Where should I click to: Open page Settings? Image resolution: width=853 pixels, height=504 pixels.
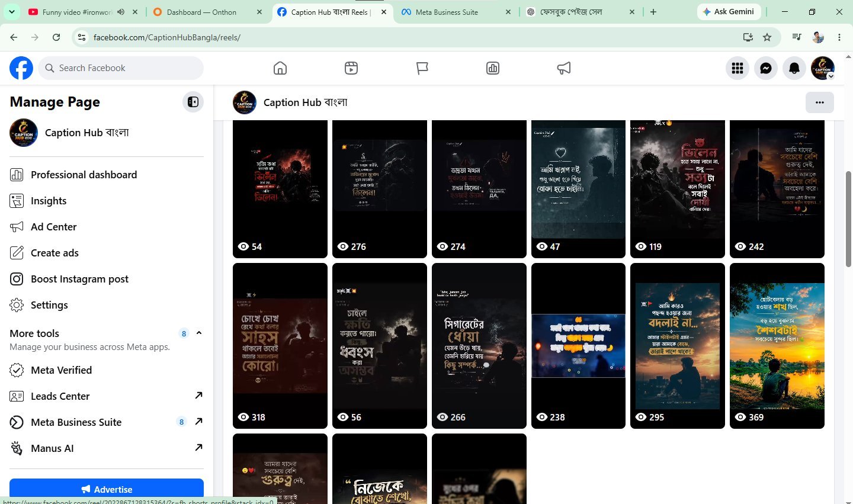coord(107,305)
